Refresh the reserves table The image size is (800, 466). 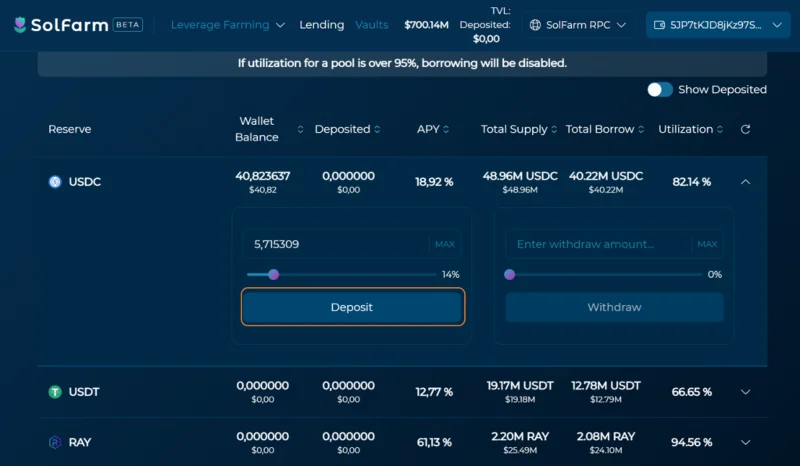745,129
